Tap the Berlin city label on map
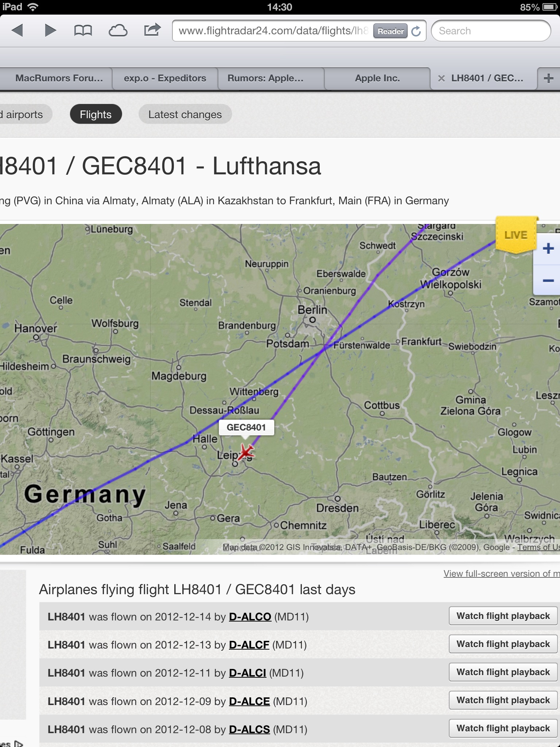Screen dimensions: 560x747 [312, 310]
